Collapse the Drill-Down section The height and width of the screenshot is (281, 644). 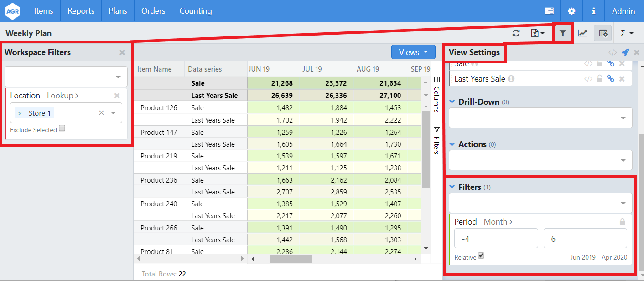click(452, 102)
